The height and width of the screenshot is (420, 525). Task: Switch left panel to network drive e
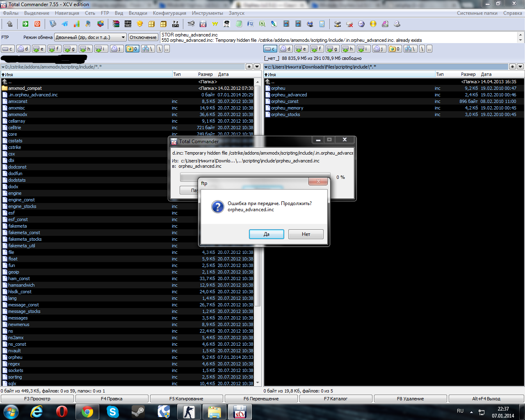39,49
